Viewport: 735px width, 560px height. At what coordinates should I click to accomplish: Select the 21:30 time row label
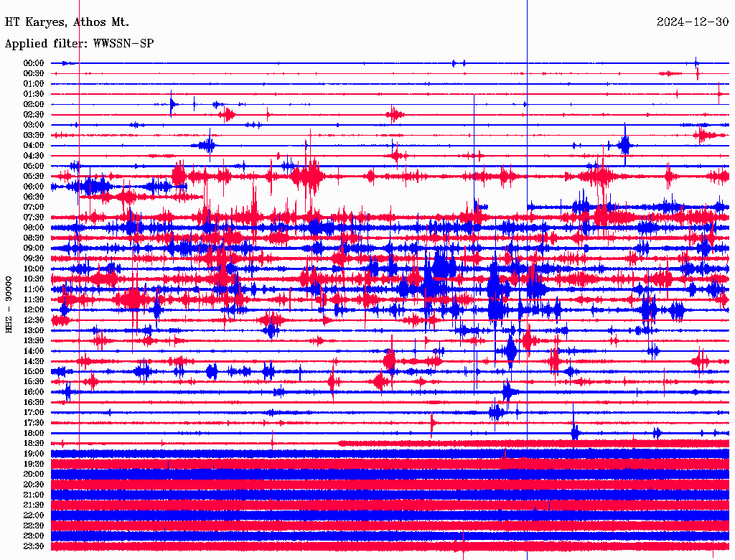(34, 505)
